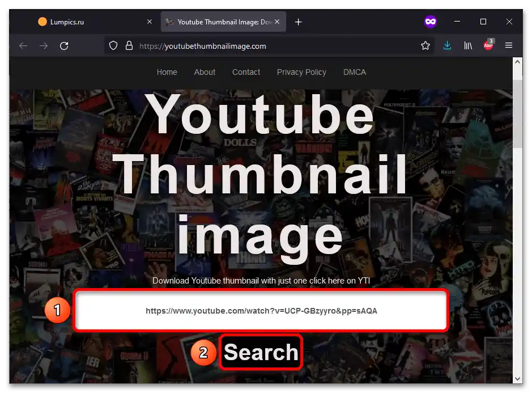Viewport: 532px width, 393px height.
Task: Click private browsing mask icon
Action: [430, 22]
